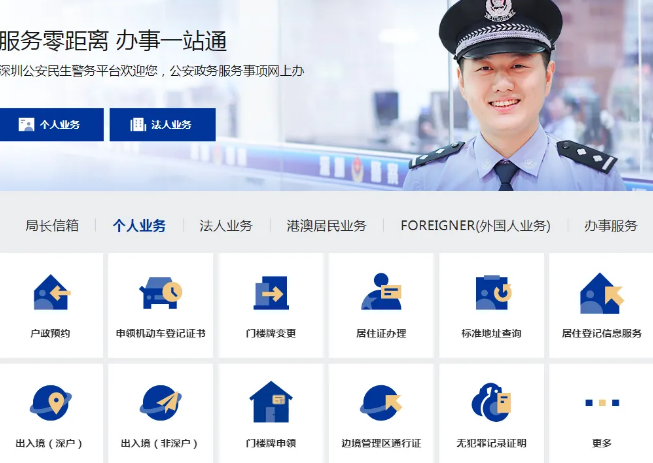653x463 pixels.
Task: Switch to the 局长信箱 tab
Action: [52, 226]
